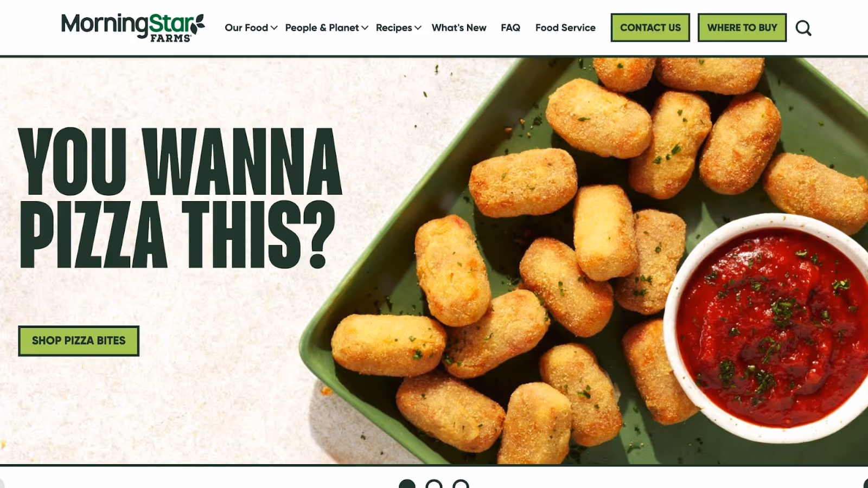Visit the Food Service link
Viewport: 868px width, 488px height.
pyautogui.click(x=565, y=28)
